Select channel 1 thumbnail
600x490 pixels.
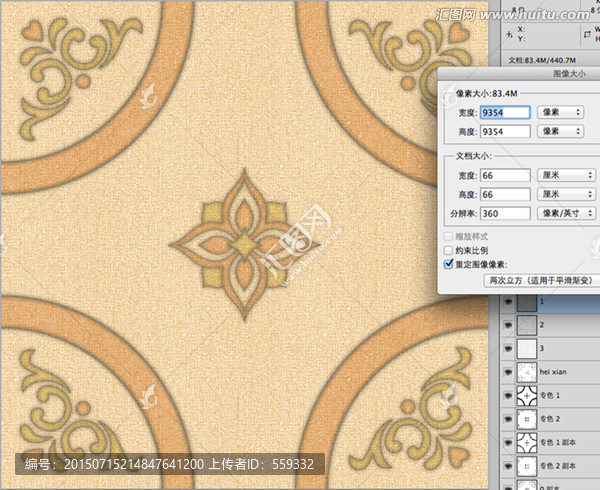pos(527,302)
